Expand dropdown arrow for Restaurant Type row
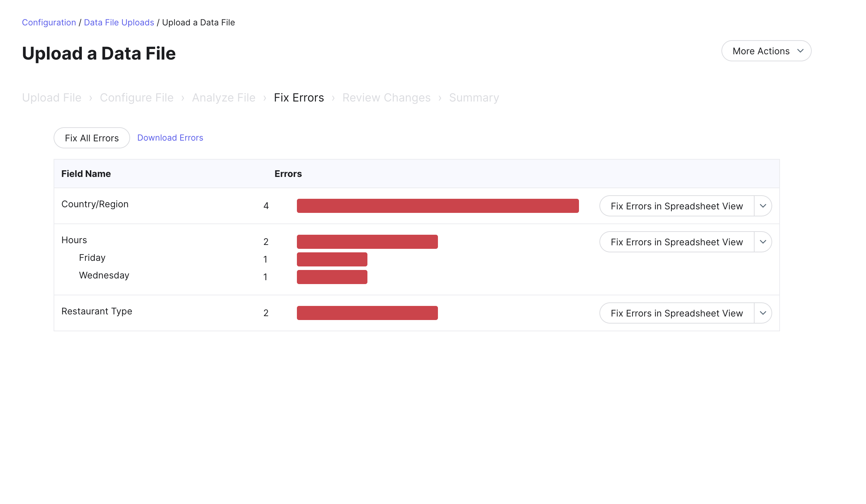 [763, 313]
